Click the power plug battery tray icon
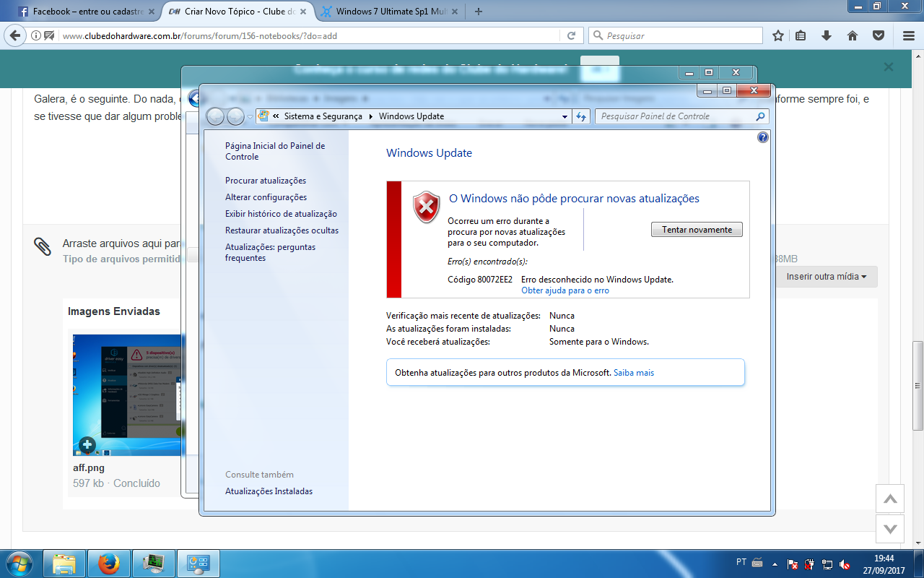The height and width of the screenshot is (578, 924). coord(810,564)
